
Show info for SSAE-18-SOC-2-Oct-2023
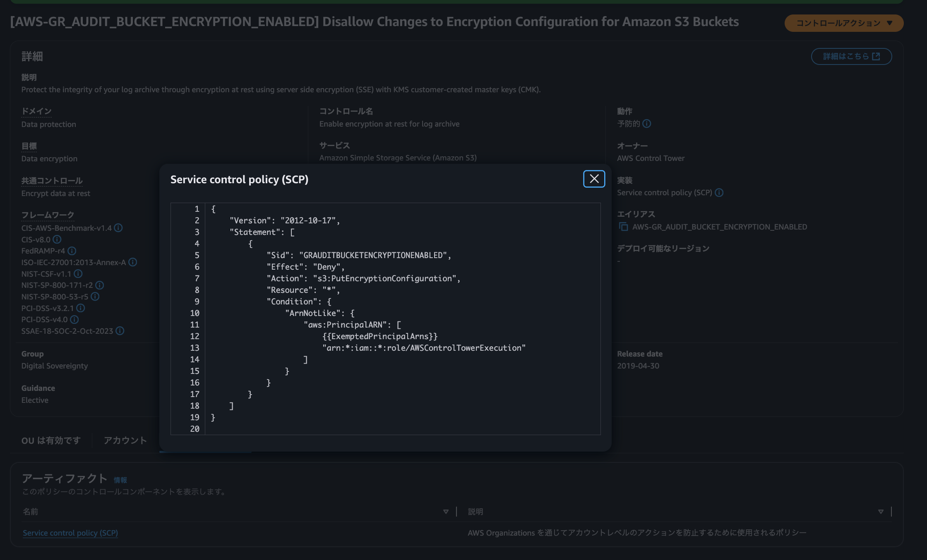pyautogui.click(x=120, y=331)
